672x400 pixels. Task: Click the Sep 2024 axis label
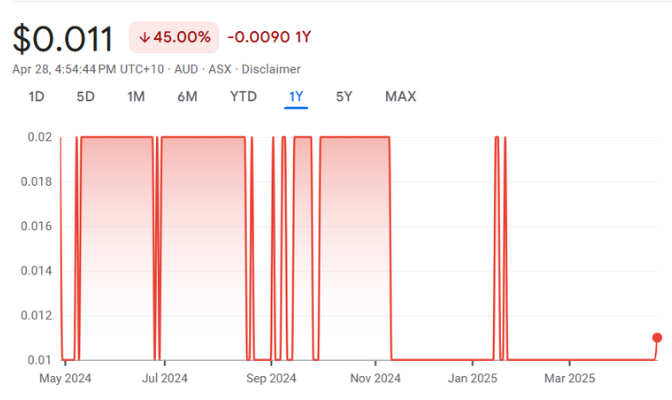(x=271, y=378)
